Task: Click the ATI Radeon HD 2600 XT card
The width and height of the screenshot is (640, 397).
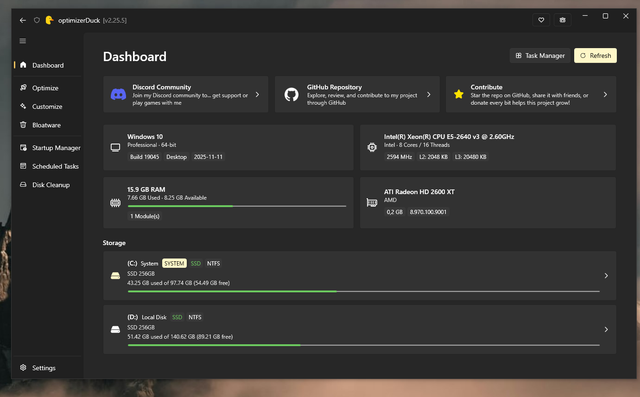Action: (x=488, y=202)
